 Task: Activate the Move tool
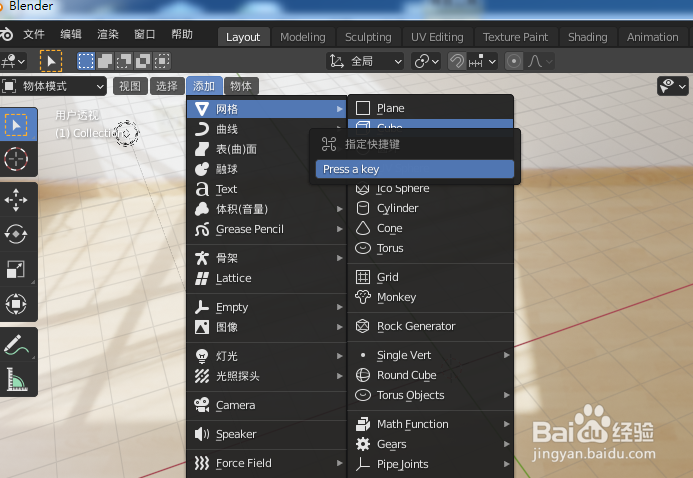click(x=16, y=200)
